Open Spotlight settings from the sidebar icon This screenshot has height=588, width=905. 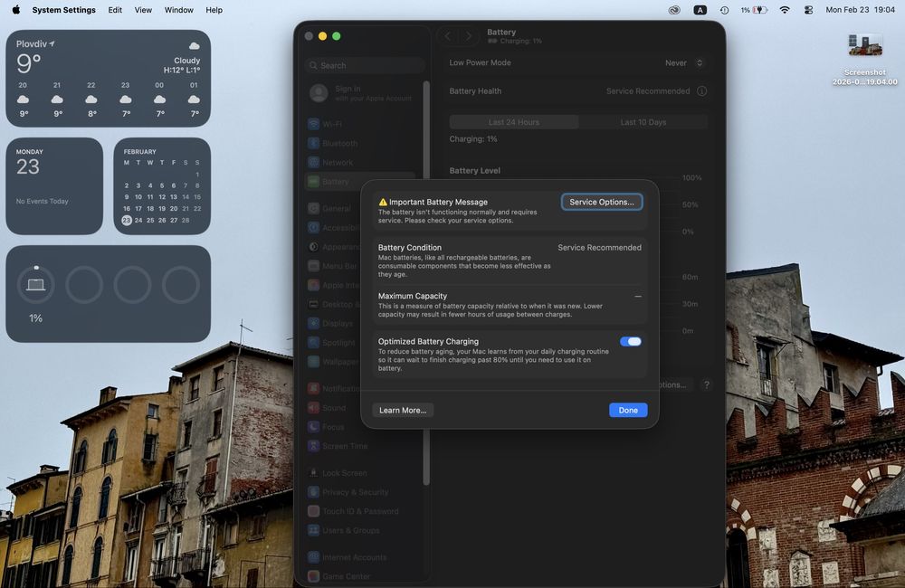313,342
